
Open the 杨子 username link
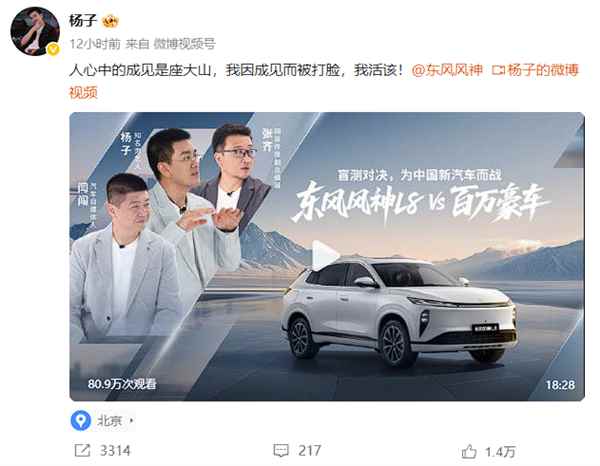click(x=83, y=21)
